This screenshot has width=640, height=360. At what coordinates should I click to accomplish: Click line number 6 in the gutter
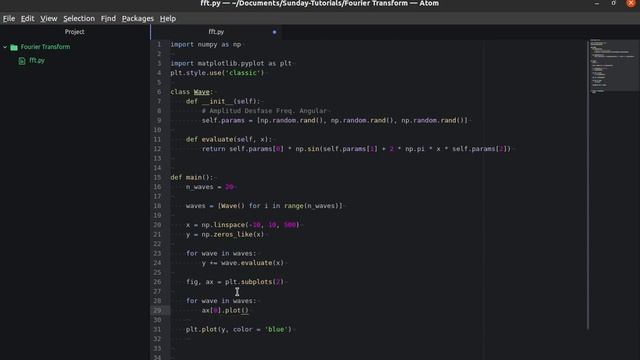point(159,92)
